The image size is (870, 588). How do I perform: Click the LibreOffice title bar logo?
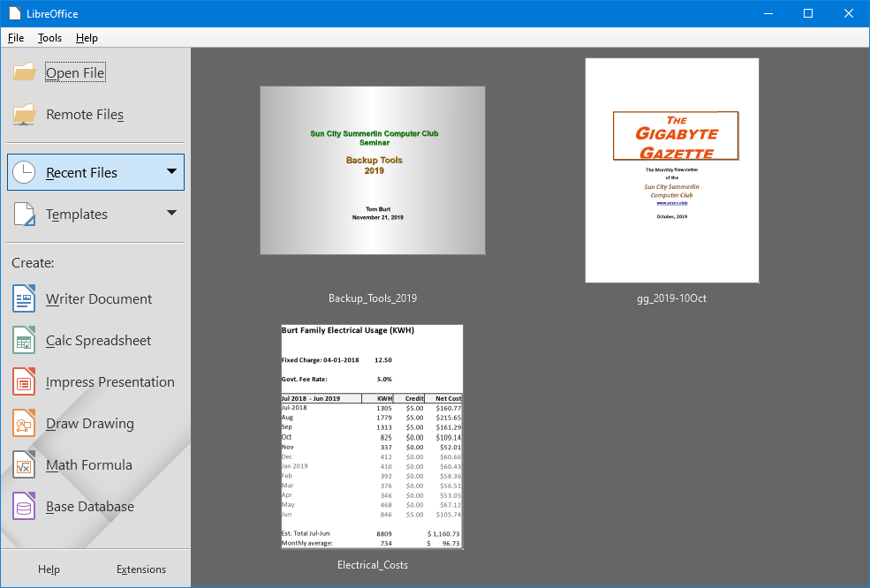15,13
